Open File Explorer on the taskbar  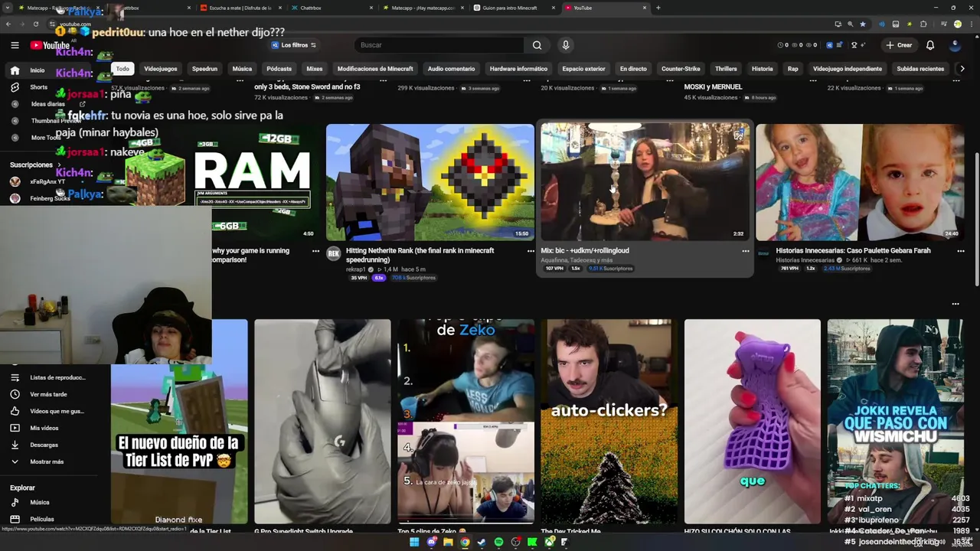pos(448,542)
